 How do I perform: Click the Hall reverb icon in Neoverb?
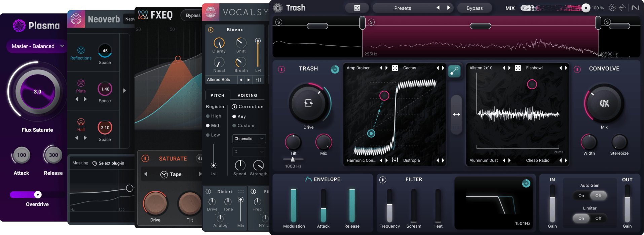(81, 122)
